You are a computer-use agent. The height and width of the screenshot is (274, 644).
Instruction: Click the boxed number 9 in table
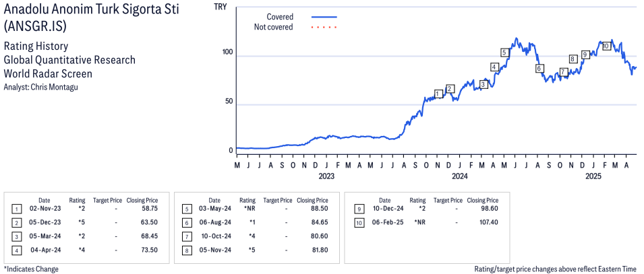[359, 209]
